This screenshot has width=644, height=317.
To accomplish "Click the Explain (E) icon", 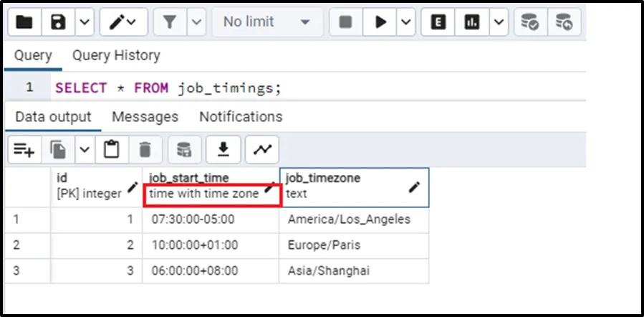I will pos(438,22).
